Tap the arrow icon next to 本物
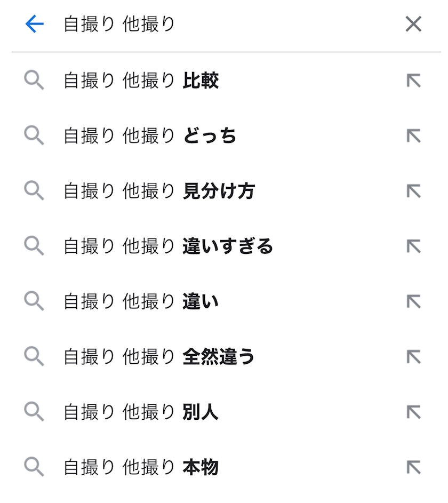448x503 pixels. (413, 468)
